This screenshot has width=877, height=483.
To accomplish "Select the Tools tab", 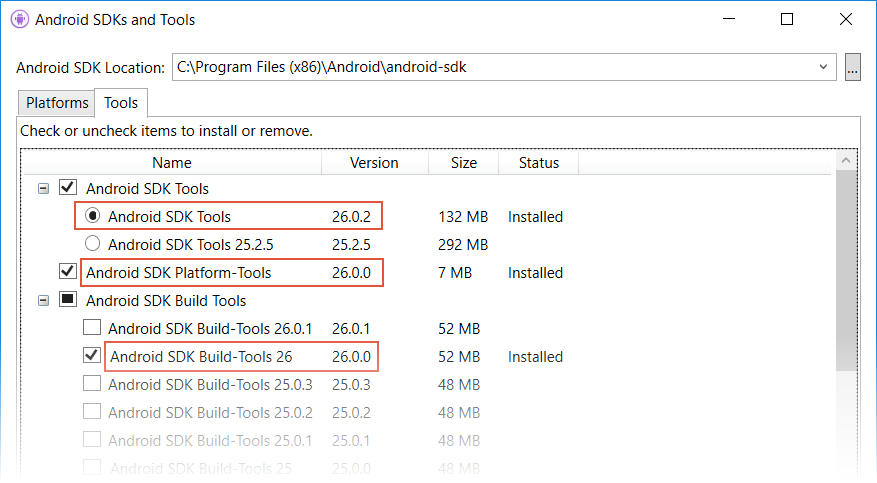I will (121, 103).
